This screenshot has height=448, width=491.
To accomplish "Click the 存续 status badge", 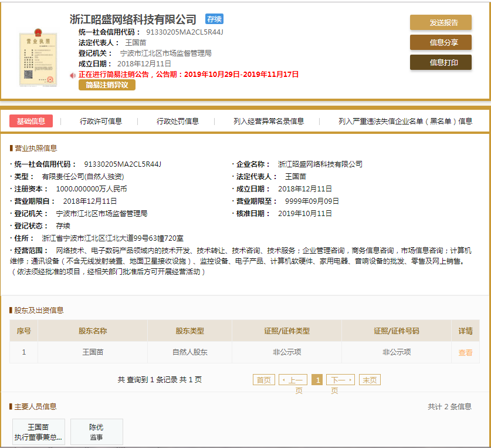I will 214,19.
